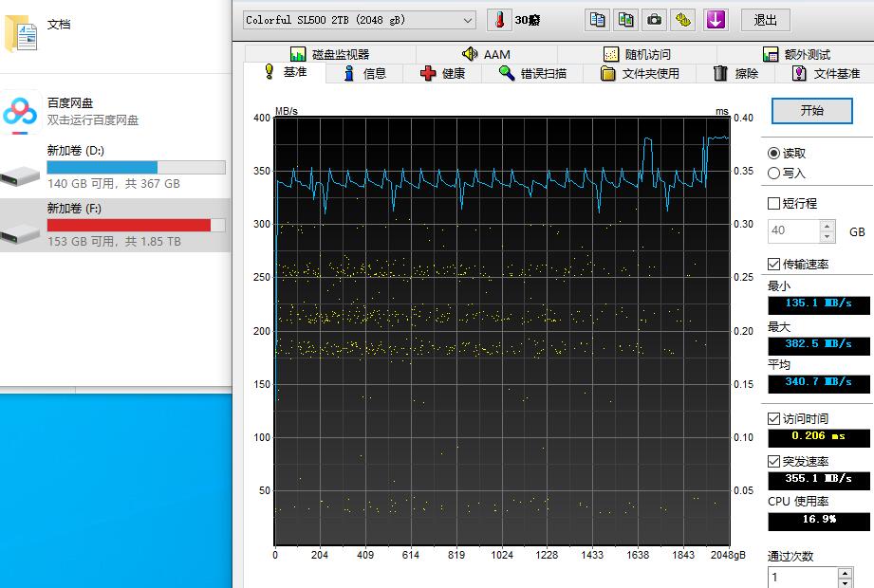Toggle the 访问时间 access time checkbox
The height and width of the screenshot is (588, 874).
(x=774, y=418)
